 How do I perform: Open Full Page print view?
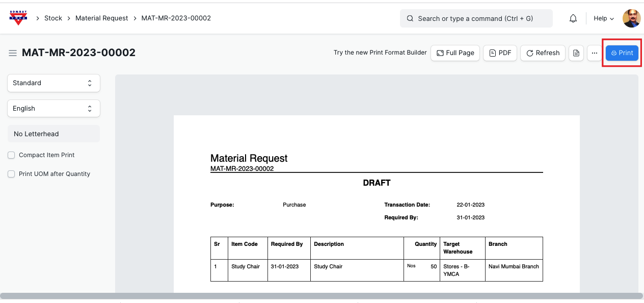[455, 53]
